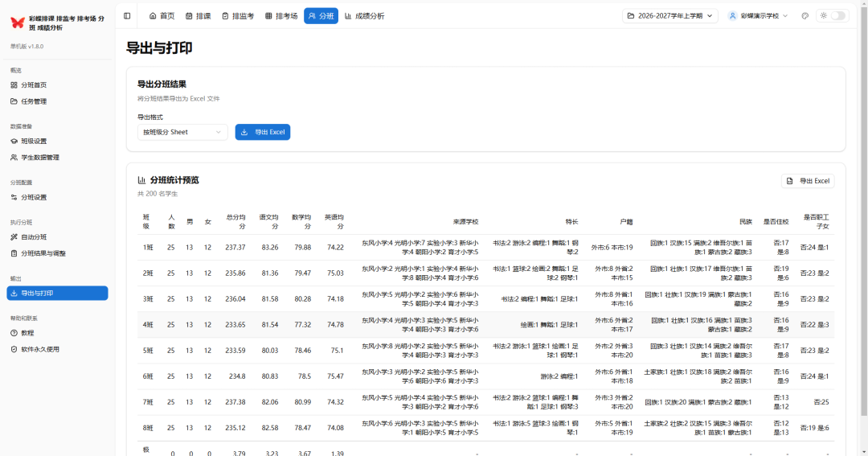This screenshot has height=456, width=868.
Task: Switch to the 排考场 tab
Action: pyautogui.click(x=281, y=16)
